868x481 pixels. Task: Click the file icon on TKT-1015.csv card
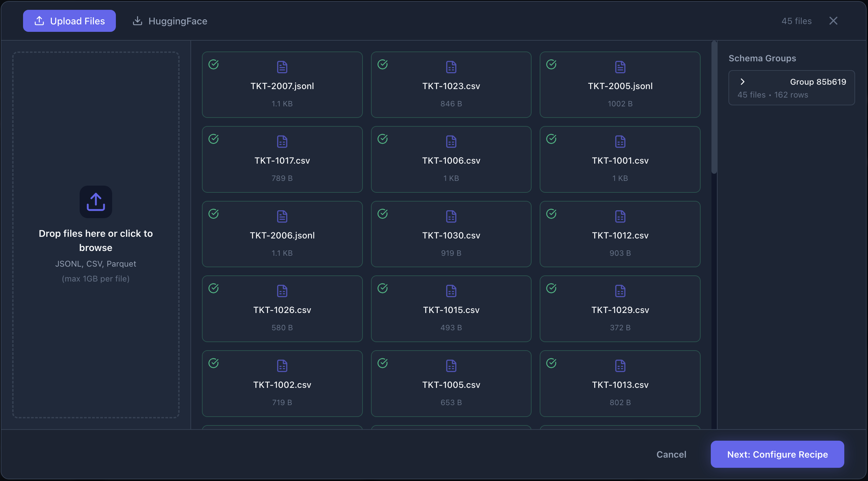tap(451, 291)
